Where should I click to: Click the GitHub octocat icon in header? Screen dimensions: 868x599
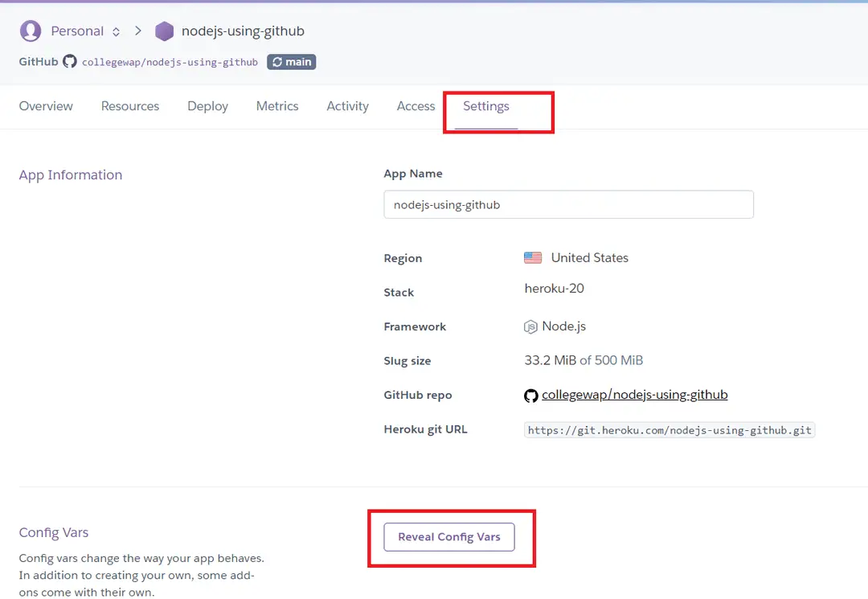[70, 62]
